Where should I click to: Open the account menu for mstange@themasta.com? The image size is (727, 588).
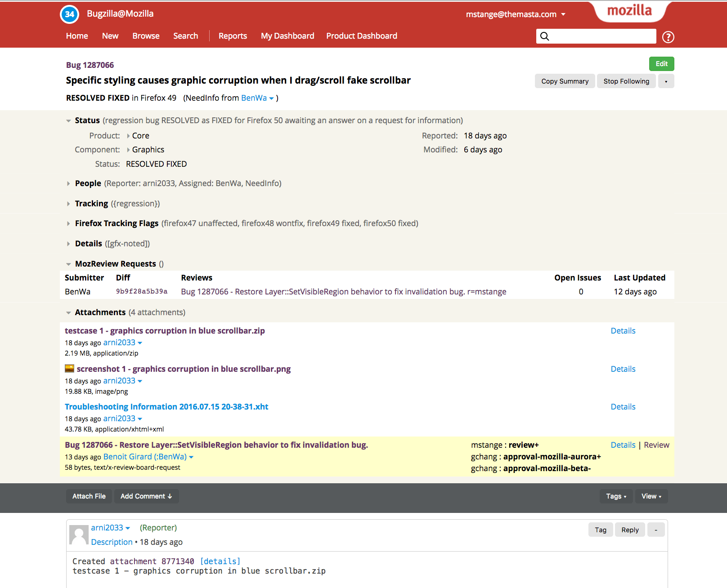516,14
